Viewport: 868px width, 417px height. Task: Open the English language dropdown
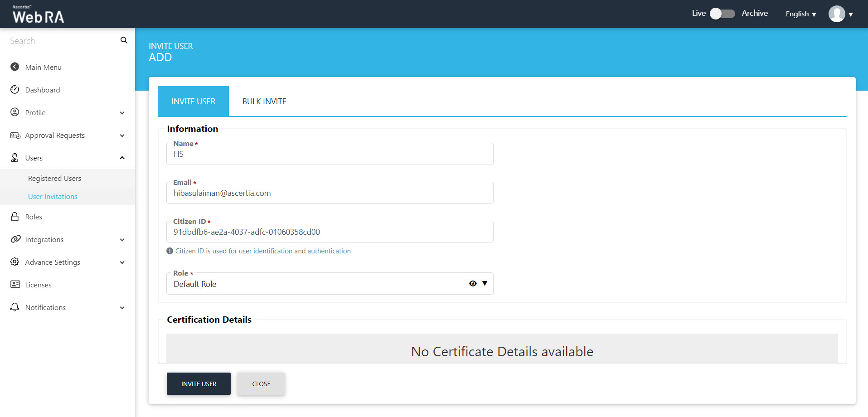click(800, 14)
